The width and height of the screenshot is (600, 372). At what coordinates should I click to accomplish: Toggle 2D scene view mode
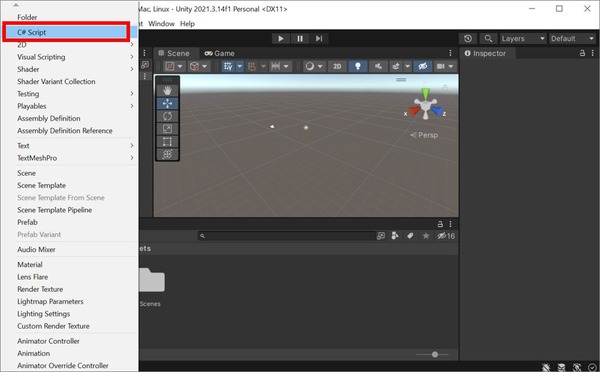pos(337,66)
